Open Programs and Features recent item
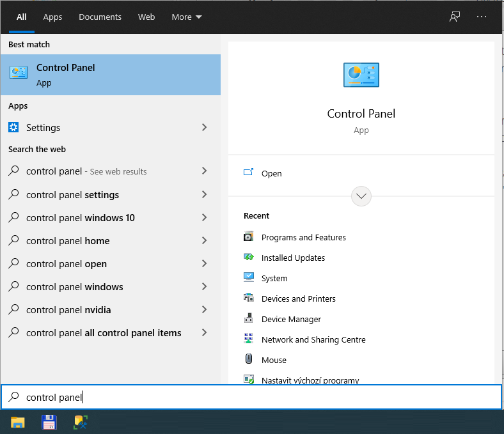Viewport: 504px width, 434px height. click(303, 237)
